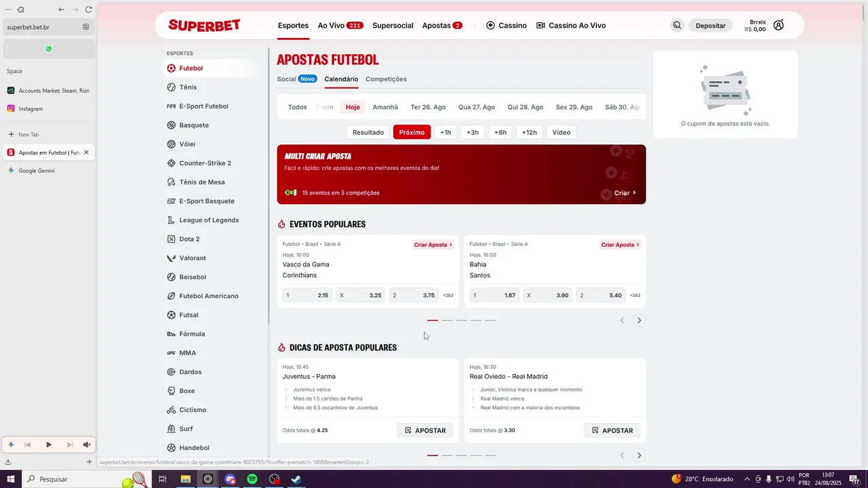The height and width of the screenshot is (488, 868).
Task: Choose Boxe in sports list
Action: coord(180,391)
